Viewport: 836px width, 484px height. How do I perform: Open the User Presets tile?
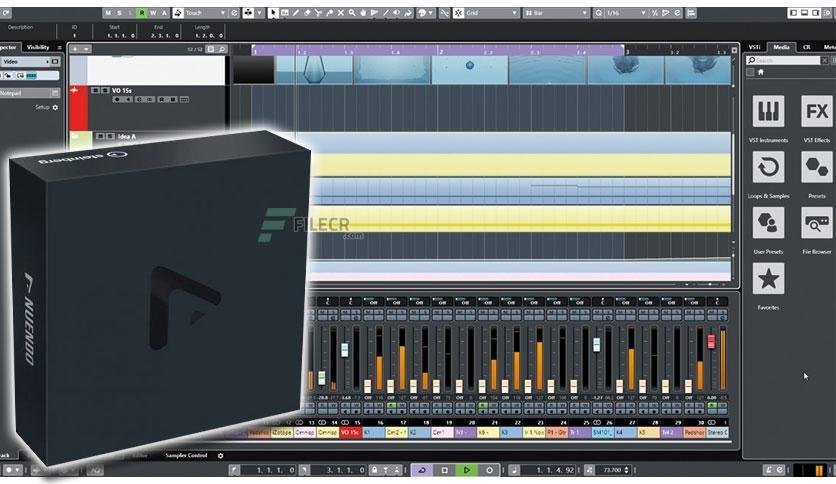768,223
